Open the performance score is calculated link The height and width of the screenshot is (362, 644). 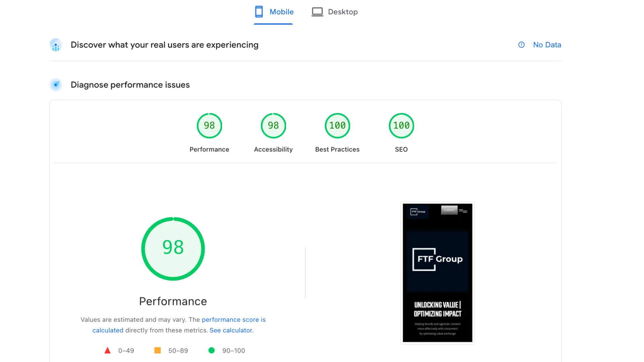234,319
